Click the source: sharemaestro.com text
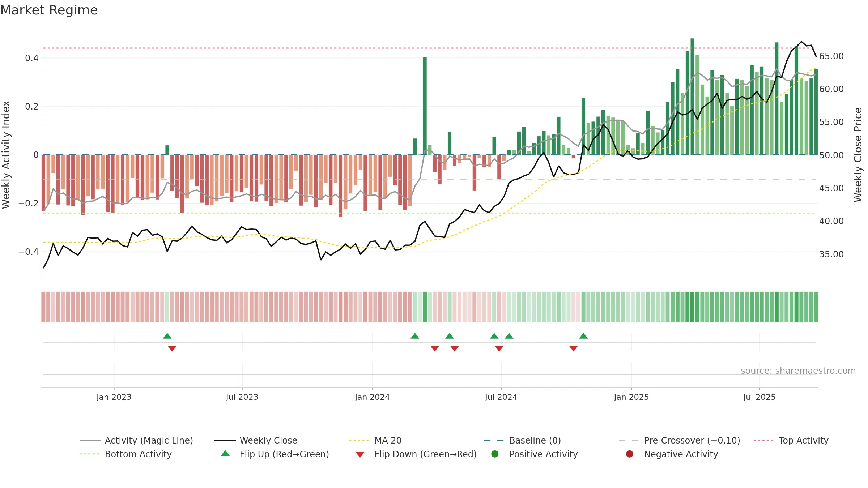The image size is (868, 488). (x=798, y=371)
